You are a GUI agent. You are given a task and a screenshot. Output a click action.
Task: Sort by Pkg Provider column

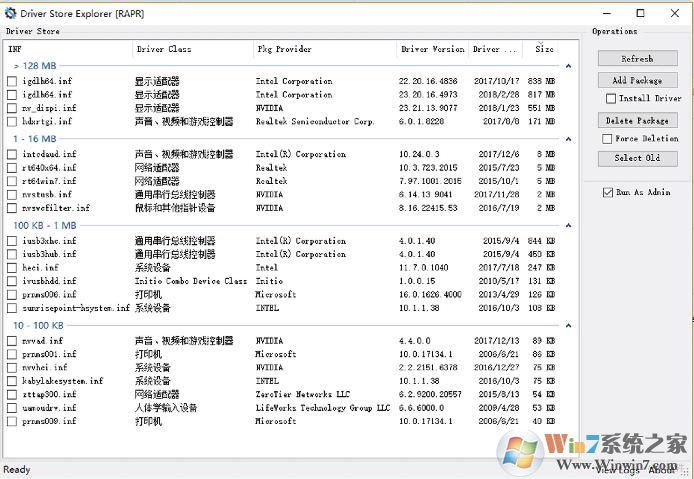tap(325, 49)
